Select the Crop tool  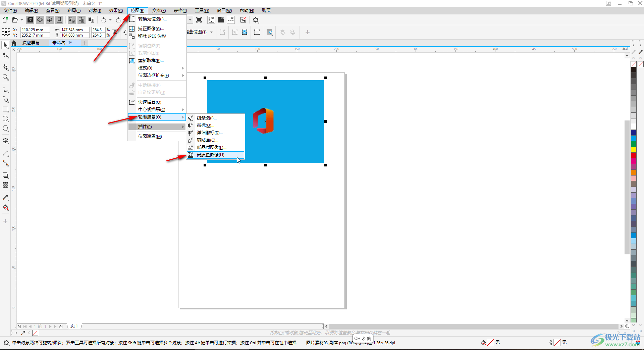pos(5,67)
